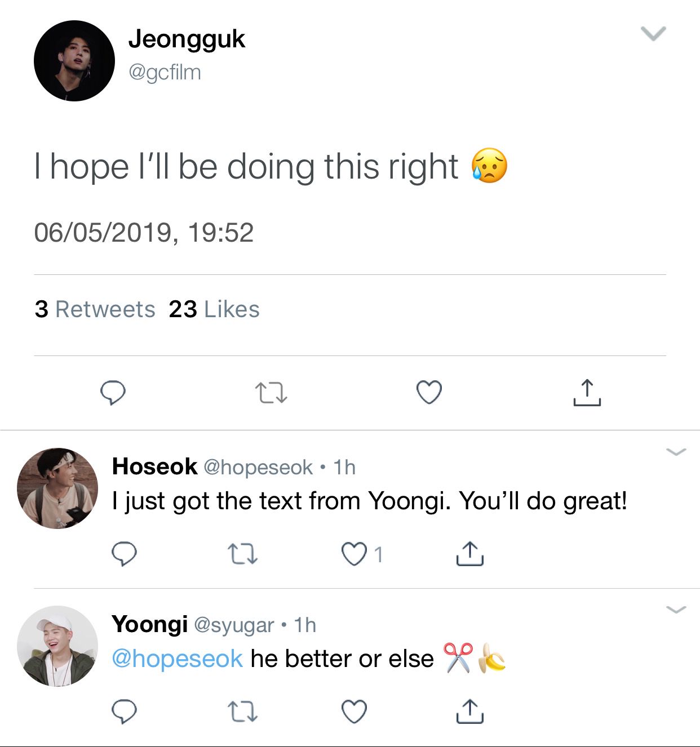Retweet Hoseok's reply
Viewport: 700px width, 747px height.
pos(243,554)
